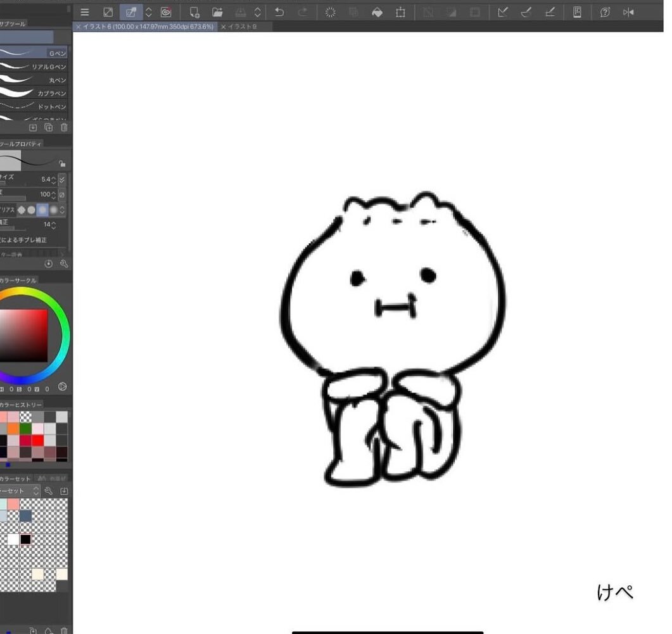Delete the sub tool with trash icon
The image size is (672, 634).
point(64,127)
